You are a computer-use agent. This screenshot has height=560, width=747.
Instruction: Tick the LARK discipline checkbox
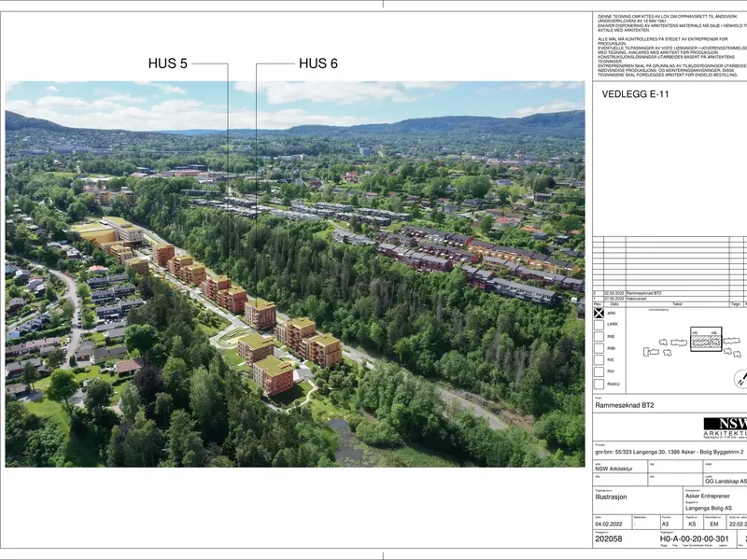599,325
